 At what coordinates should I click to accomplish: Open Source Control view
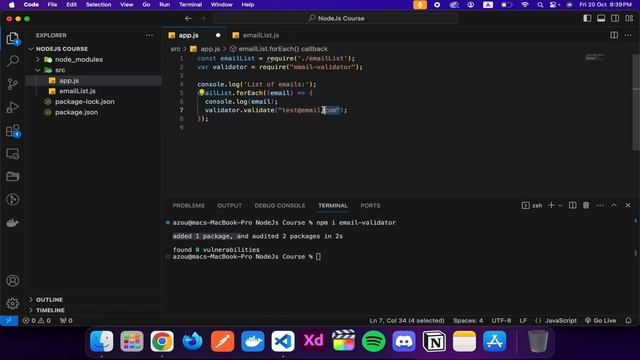13,84
